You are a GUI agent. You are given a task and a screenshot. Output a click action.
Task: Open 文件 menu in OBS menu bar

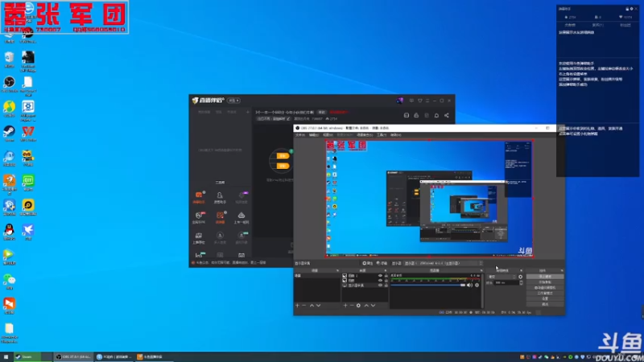tap(299, 135)
